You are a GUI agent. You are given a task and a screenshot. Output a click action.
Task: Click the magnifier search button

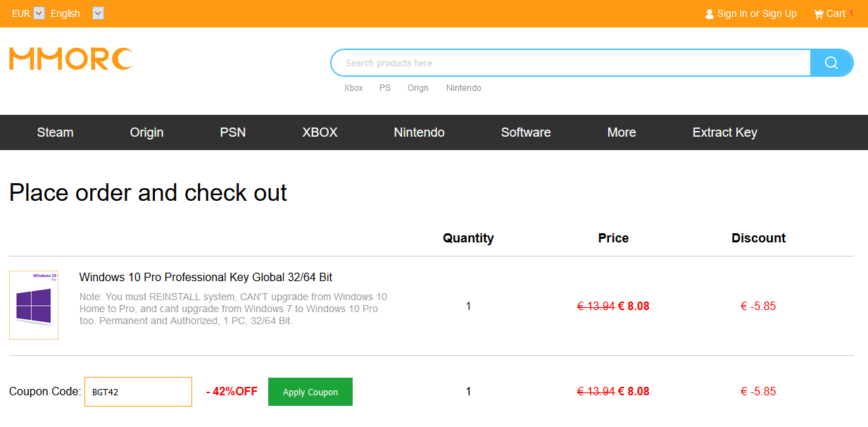pos(831,63)
